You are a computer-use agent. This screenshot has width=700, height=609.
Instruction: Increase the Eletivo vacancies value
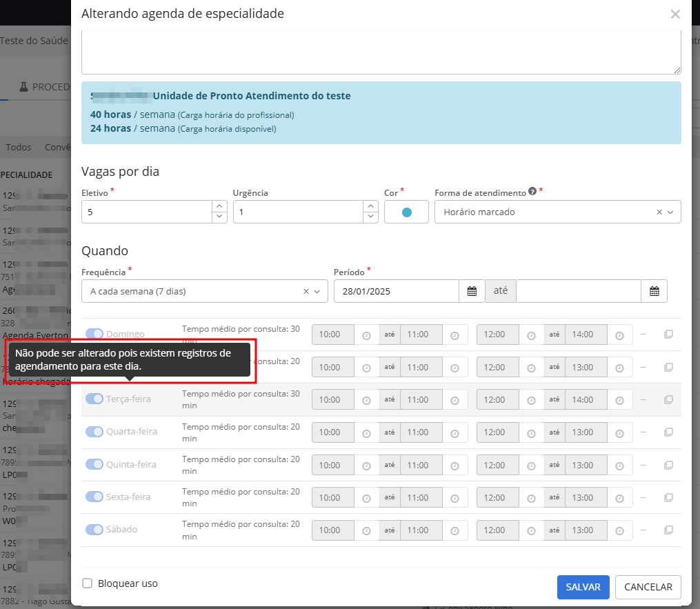click(x=219, y=206)
